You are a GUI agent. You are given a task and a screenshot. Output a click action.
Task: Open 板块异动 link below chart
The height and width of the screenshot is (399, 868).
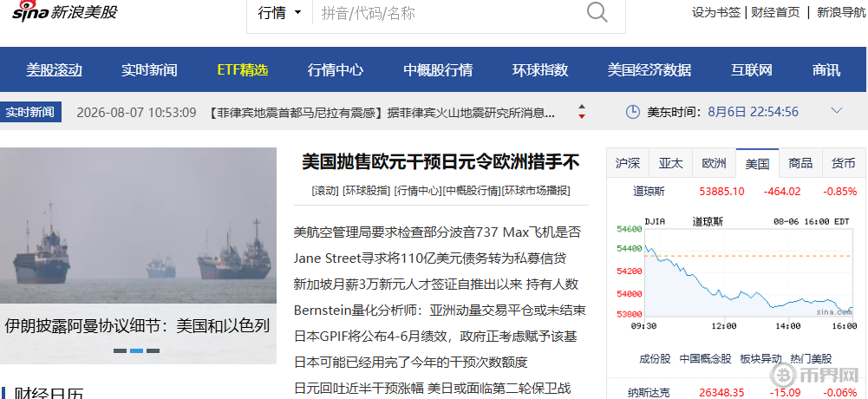[x=761, y=358]
